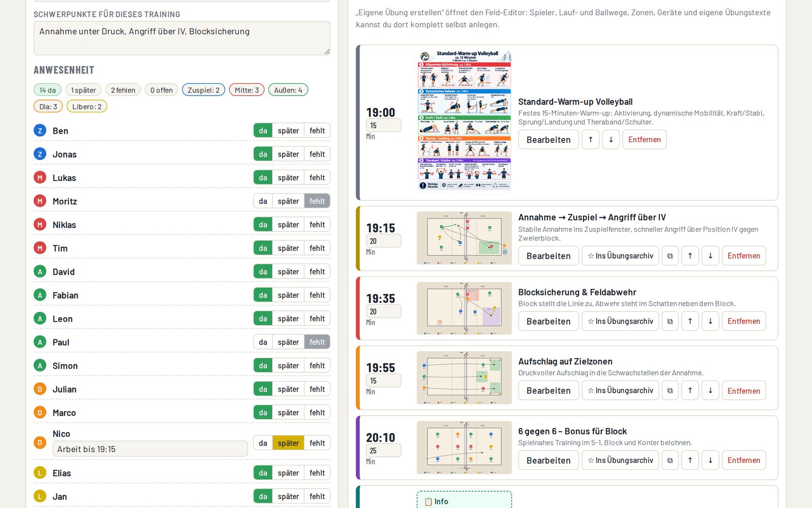Duplicate the 6 gegen 6 exercise
812x508 pixels.
[670, 460]
